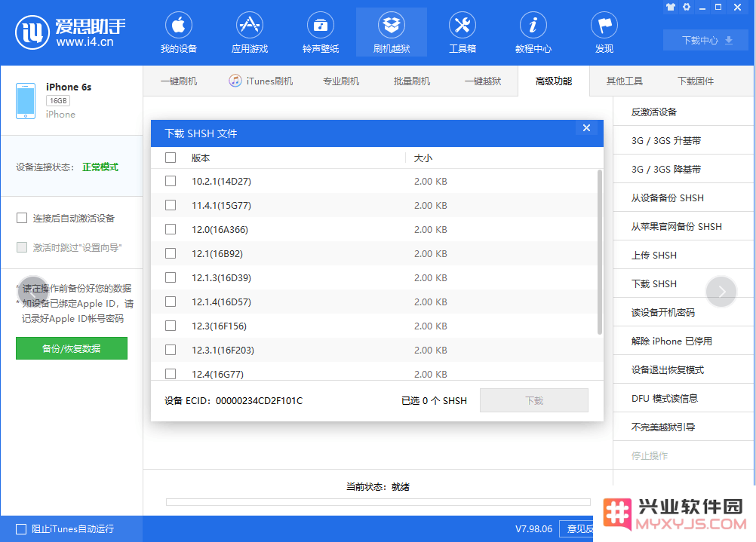Click version number V7.98.06
Viewport: 756px width, 542px height.
pos(533,529)
